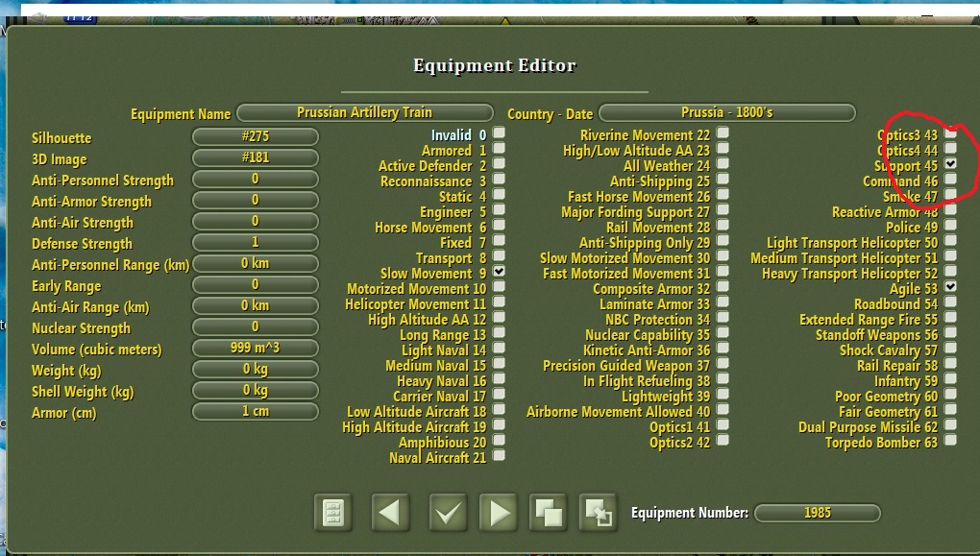Enable the Transport 8 checkbox
980x556 pixels.
click(x=499, y=256)
